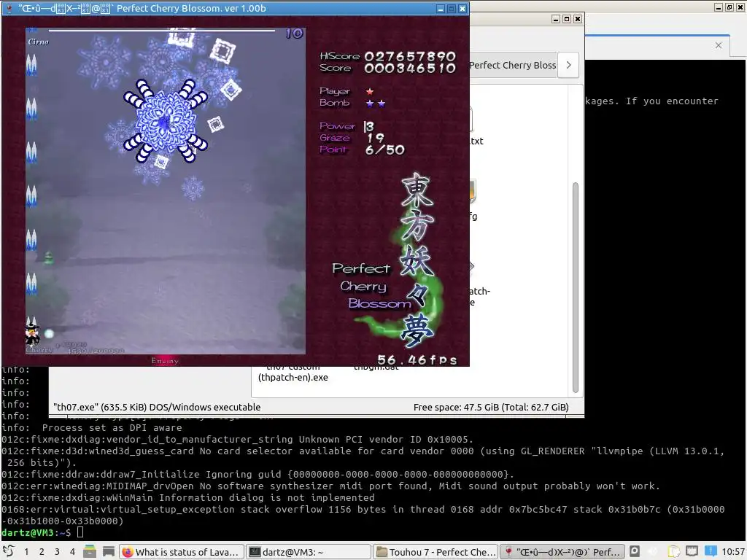The width and height of the screenshot is (747, 560).
Task: Click the show desktop icon in the taskbar
Action: [x=108, y=551]
